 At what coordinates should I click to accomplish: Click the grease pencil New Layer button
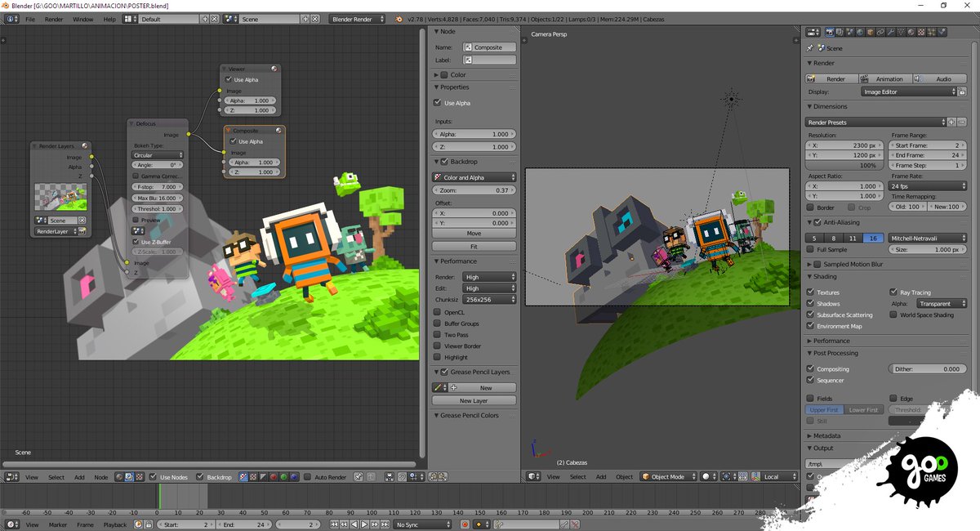[474, 400]
